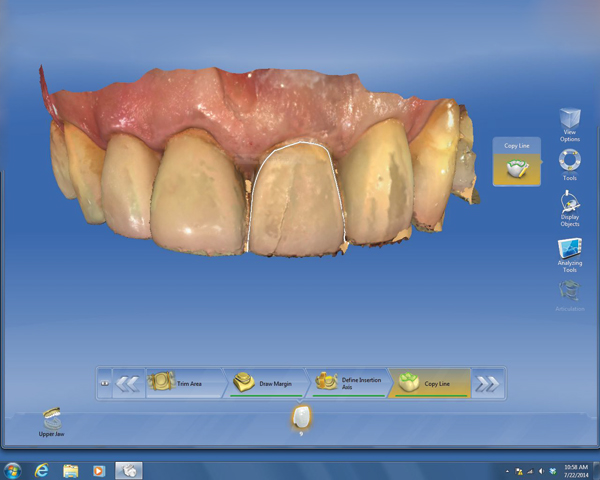Open the Analyzing Tools panel
Screen dimensions: 600x480
point(569,250)
